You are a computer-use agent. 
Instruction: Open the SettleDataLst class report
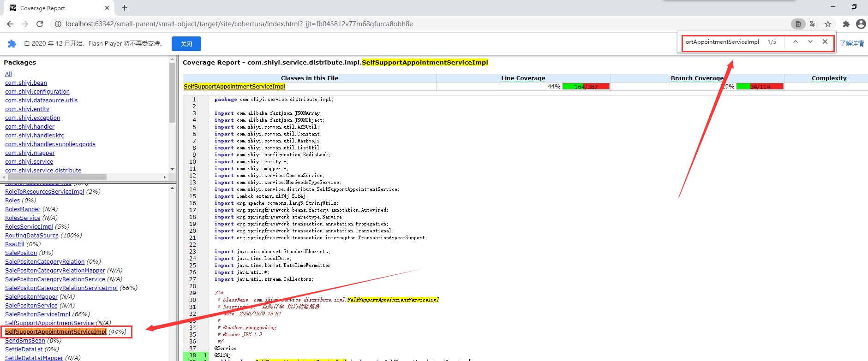pyautogui.click(x=24, y=349)
